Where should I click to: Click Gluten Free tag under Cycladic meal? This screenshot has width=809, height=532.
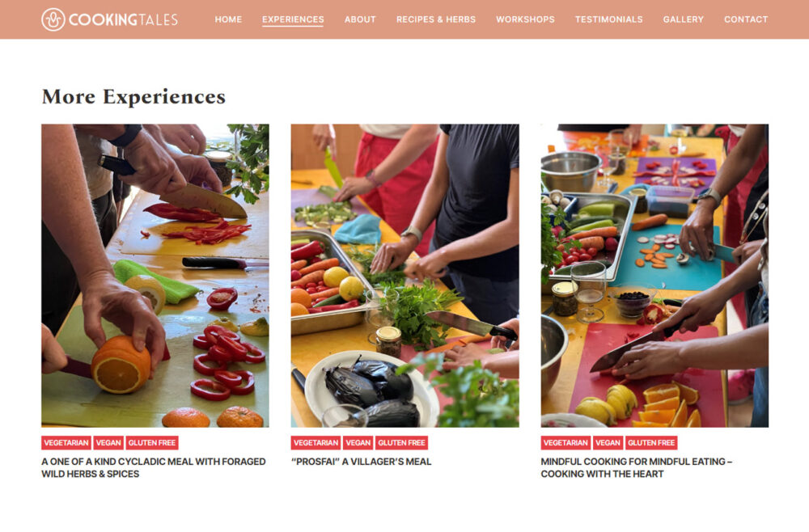[x=152, y=443]
